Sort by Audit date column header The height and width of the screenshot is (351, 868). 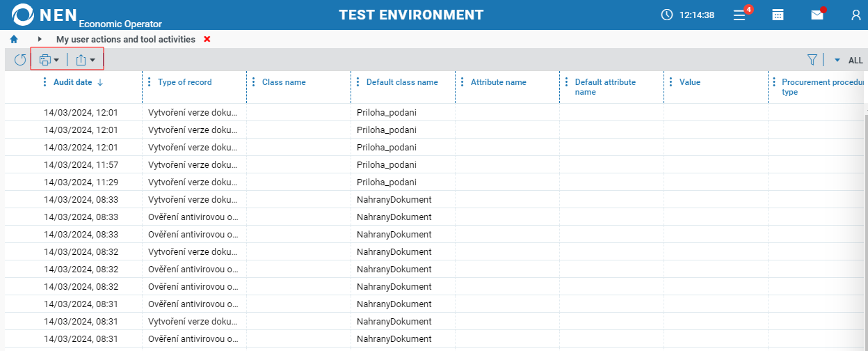coord(73,82)
